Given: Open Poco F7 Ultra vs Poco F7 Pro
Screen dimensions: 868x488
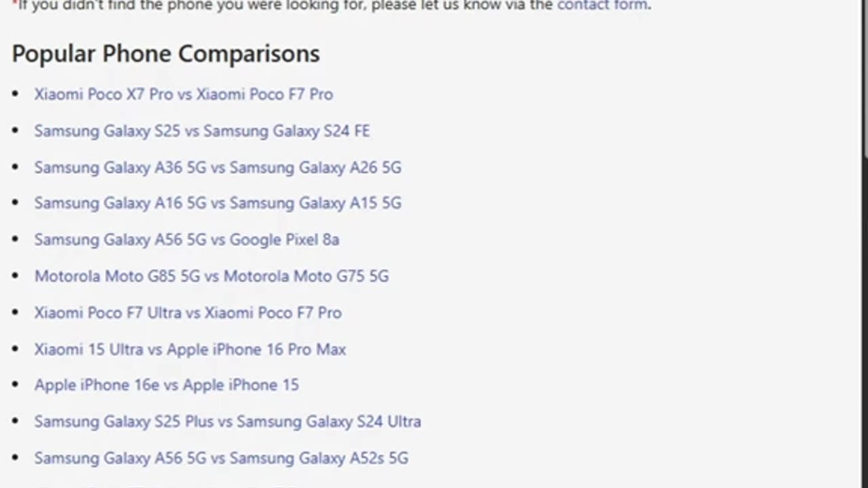Looking at the screenshot, I should click(x=188, y=313).
